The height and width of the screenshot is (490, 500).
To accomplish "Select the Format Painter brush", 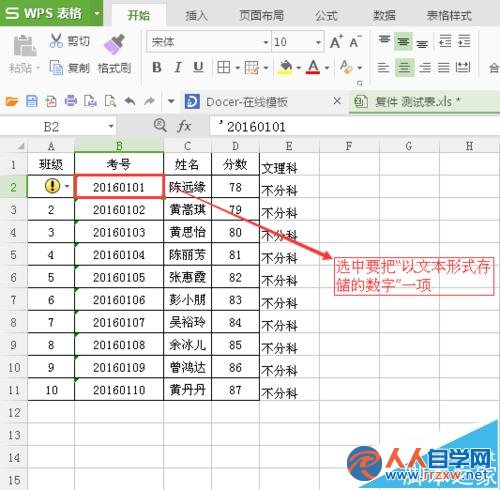I will point(114,44).
